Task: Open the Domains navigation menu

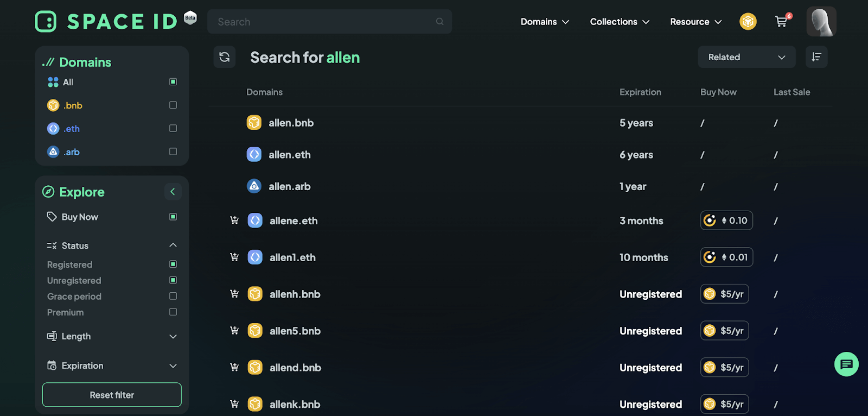Action: (545, 22)
